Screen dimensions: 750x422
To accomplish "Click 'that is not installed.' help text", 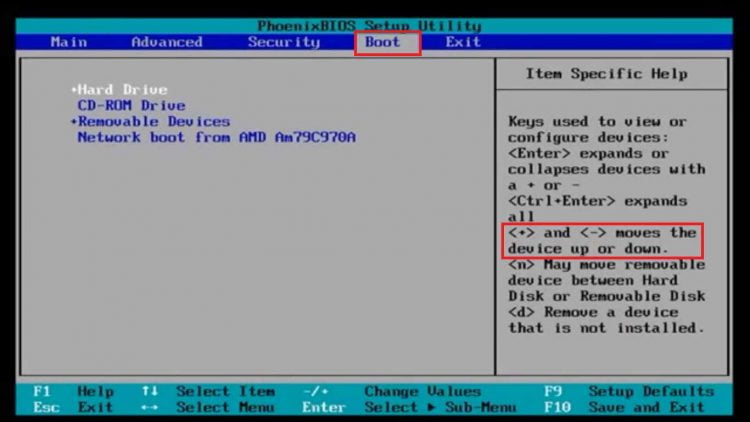I will (606, 328).
